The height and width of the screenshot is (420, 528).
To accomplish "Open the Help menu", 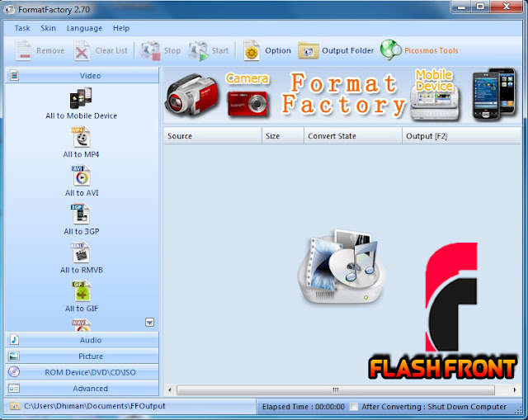I will click(x=121, y=28).
